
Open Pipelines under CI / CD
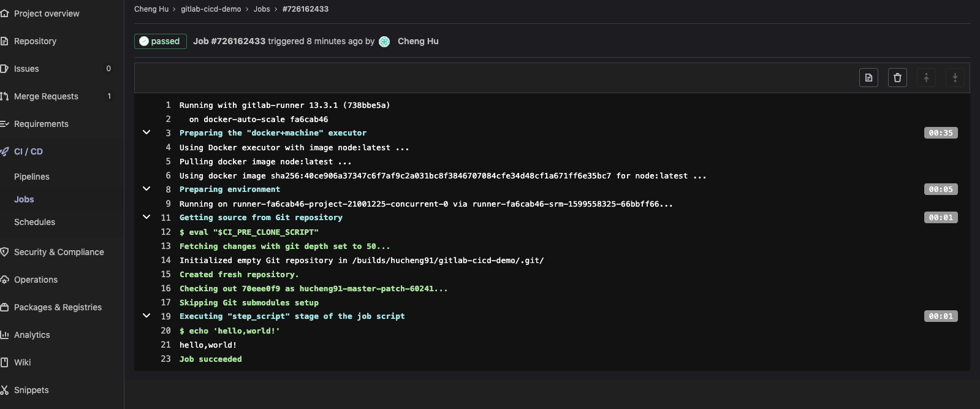tap(32, 177)
